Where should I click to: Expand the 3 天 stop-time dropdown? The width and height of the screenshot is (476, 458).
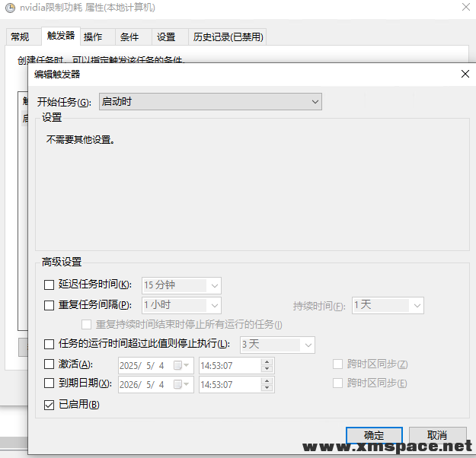(x=277, y=345)
